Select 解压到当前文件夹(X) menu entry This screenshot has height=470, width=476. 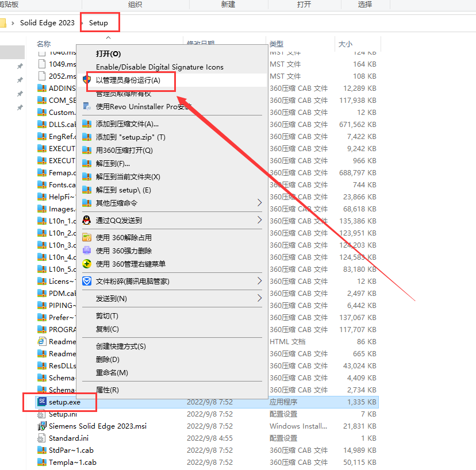point(128,177)
